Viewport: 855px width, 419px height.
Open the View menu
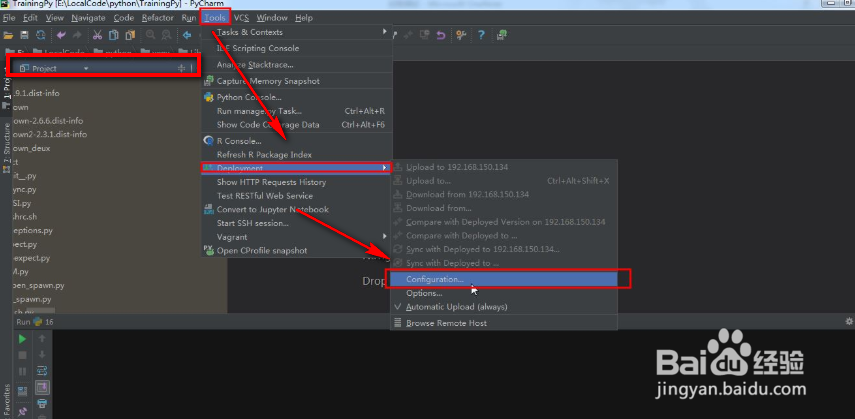tap(55, 18)
